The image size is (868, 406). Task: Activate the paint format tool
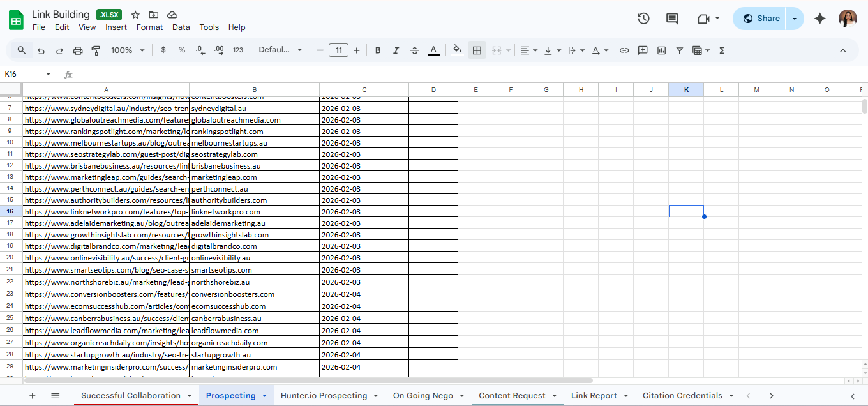coord(96,50)
